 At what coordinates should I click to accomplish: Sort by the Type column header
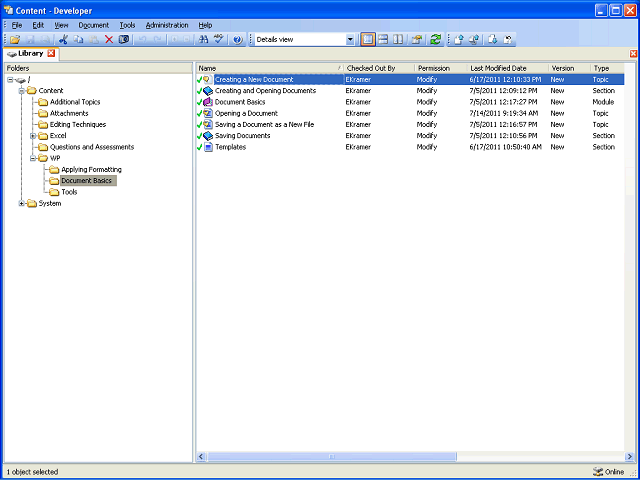(x=607, y=68)
